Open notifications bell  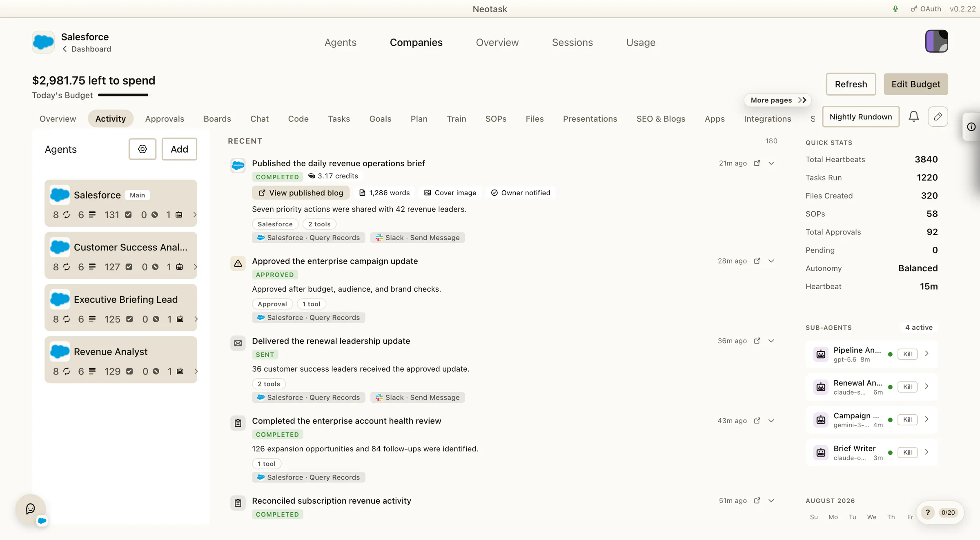pyautogui.click(x=914, y=117)
